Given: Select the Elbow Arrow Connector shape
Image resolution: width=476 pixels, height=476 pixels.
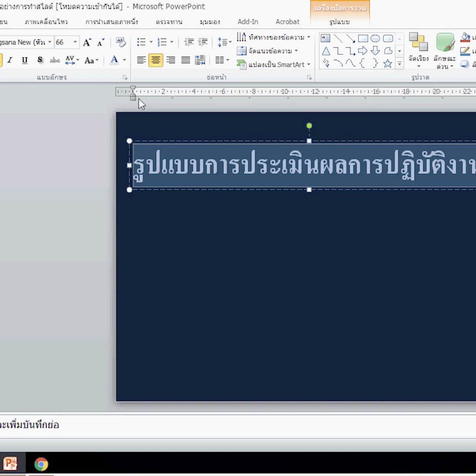Looking at the screenshot, I should point(350,51).
